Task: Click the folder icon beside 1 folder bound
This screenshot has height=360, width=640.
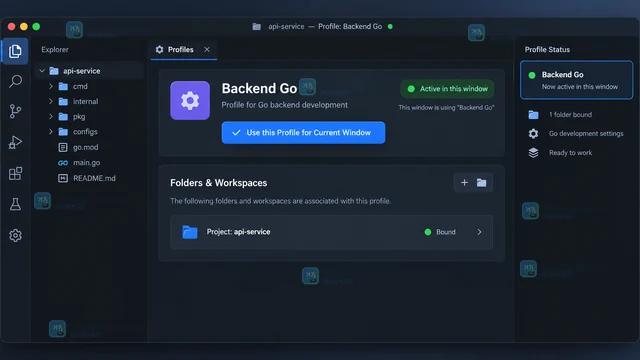Action: pyautogui.click(x=533, y=115)
